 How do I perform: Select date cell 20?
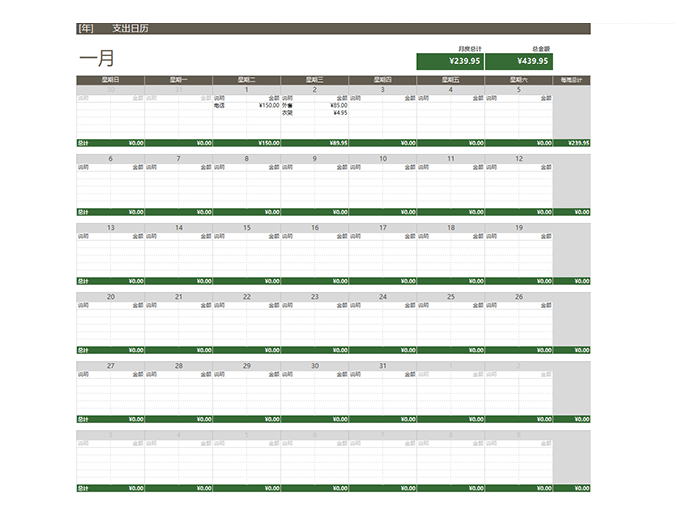[111, 297]
